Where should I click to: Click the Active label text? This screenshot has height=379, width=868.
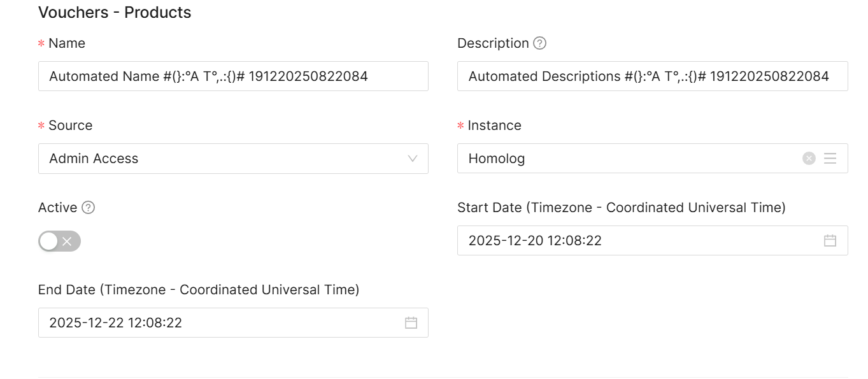click(57, 208)
